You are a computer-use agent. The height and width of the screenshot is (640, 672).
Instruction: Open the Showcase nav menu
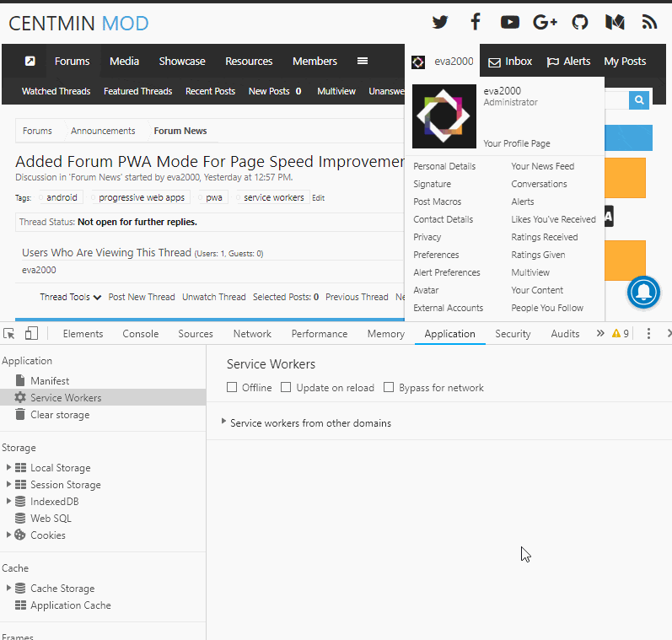(182, 62)
